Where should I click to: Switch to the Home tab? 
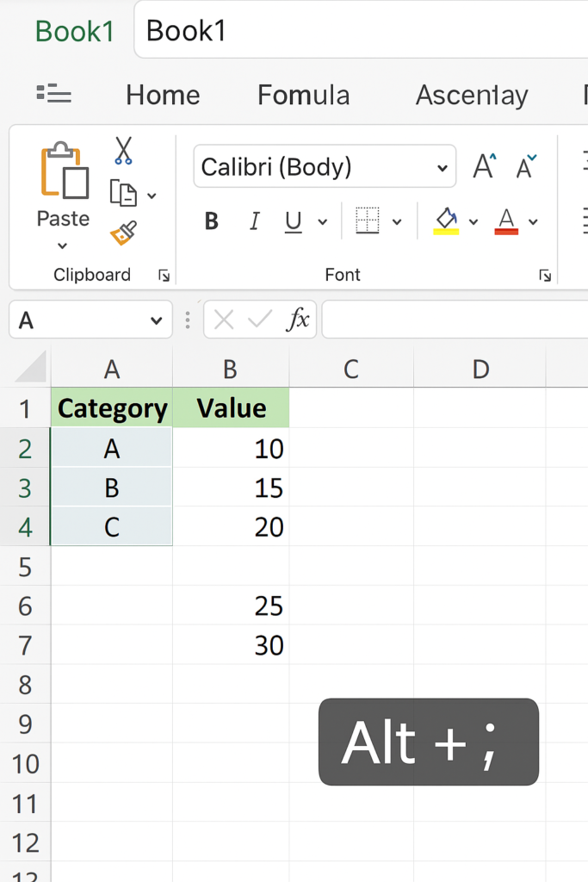[163, 95]
